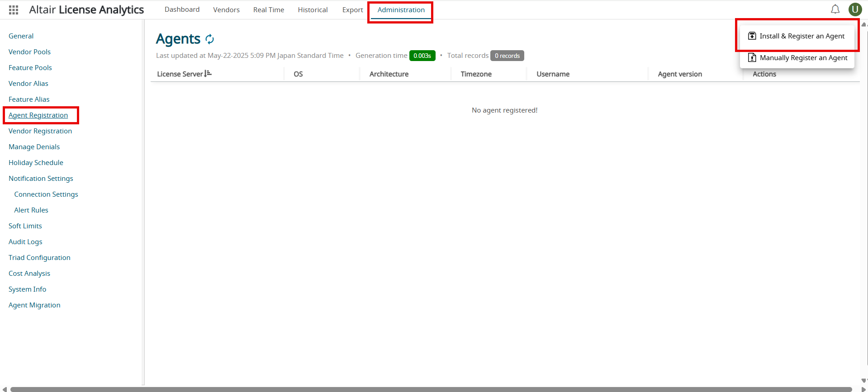Open Notification Settings
The image size is (868, 392).
coord(41,178)
